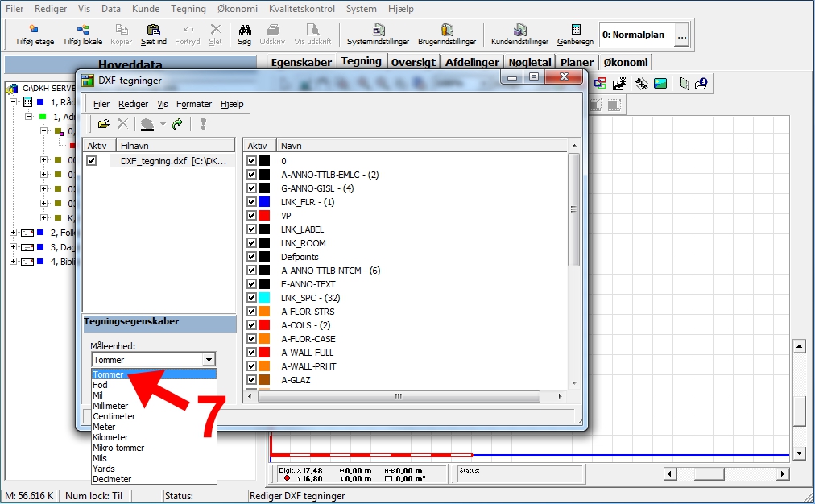The height and width of the screenshot is (504, 815).
Task: Open Filer menu in DXF-tegninger window
Action: click(101, 104)
